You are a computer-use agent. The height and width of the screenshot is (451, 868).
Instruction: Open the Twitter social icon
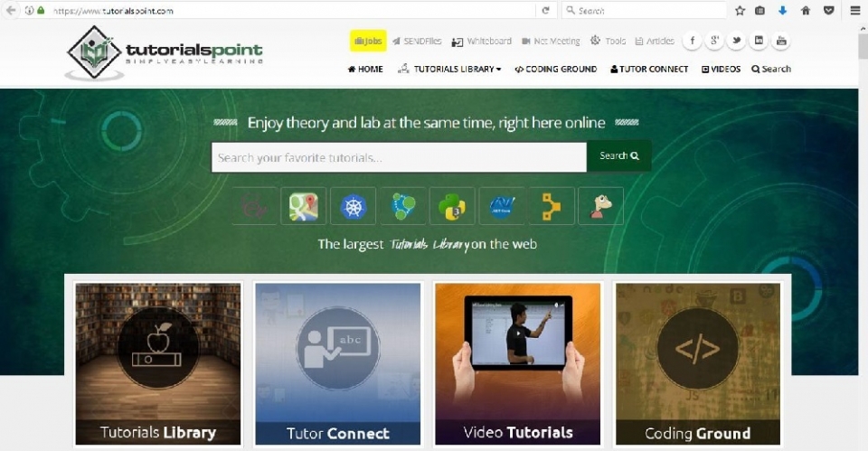(x=736, y=41)
